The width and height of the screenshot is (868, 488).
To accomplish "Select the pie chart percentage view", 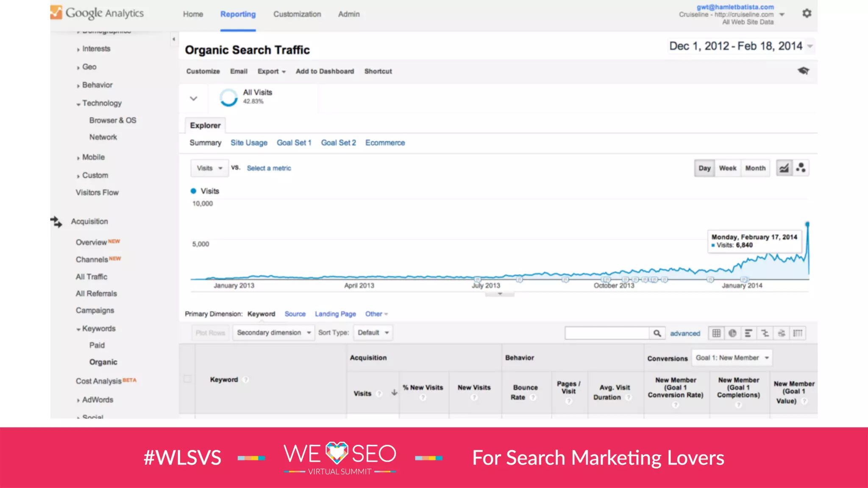I will tap(732, 333).
